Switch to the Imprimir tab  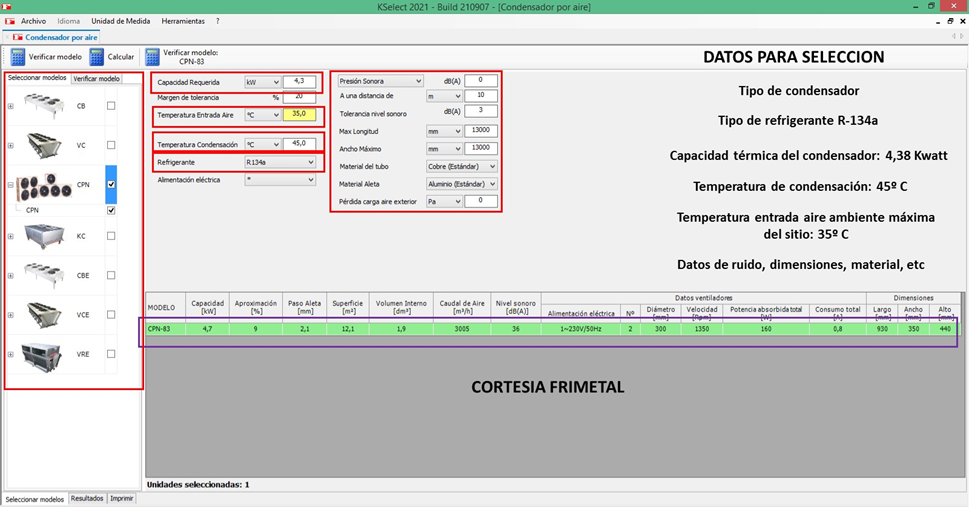(122, 498)
